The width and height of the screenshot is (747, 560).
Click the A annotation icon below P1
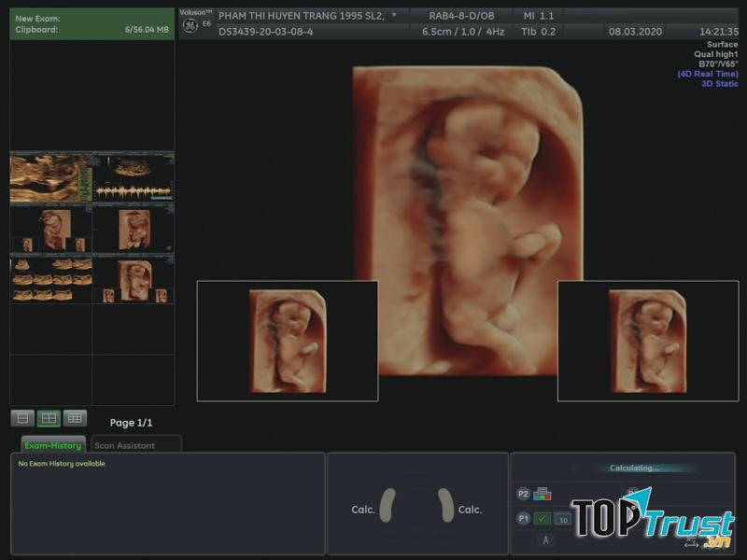pyautogui.click(x=545, y=539)
